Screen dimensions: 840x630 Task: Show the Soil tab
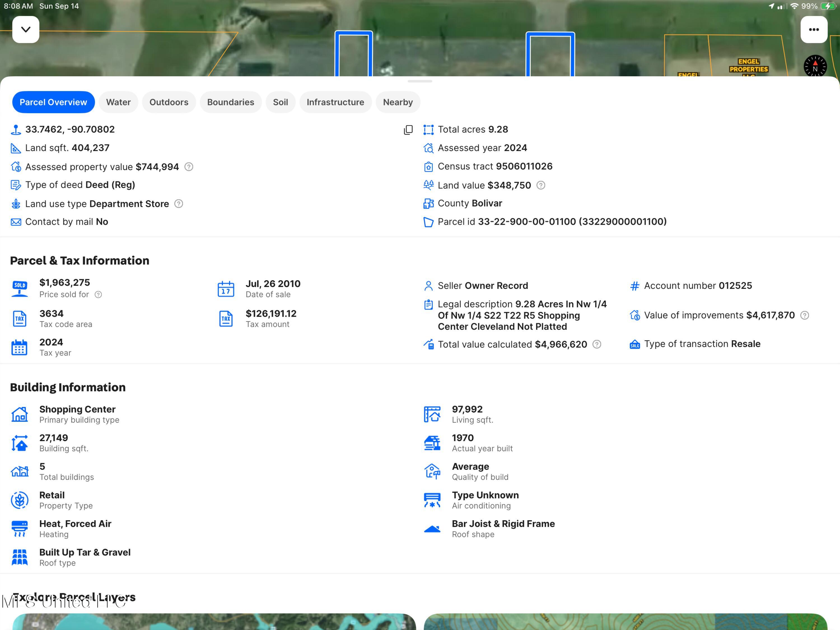click(x=280, y=102)
